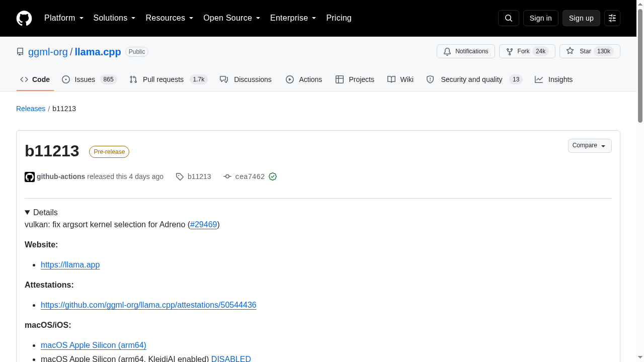Open the GitHub home logo

pyautogui.click(x=24, y=18)
